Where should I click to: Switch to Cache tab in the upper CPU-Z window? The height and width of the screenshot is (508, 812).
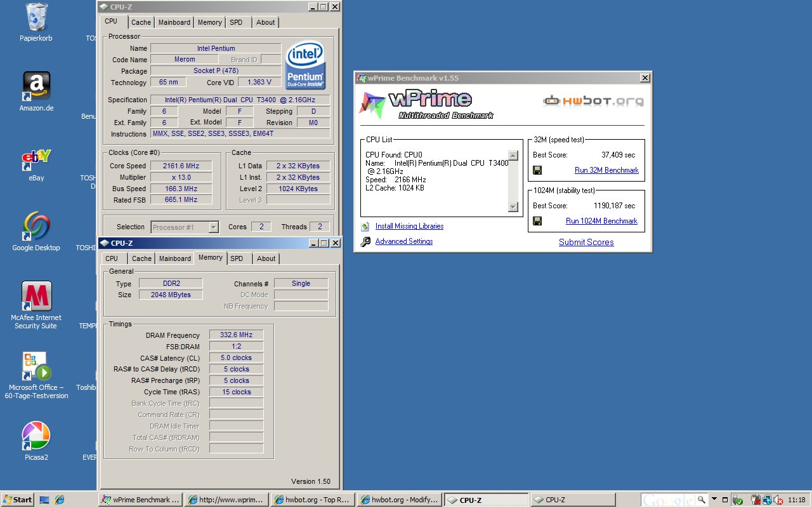point(141,22)
